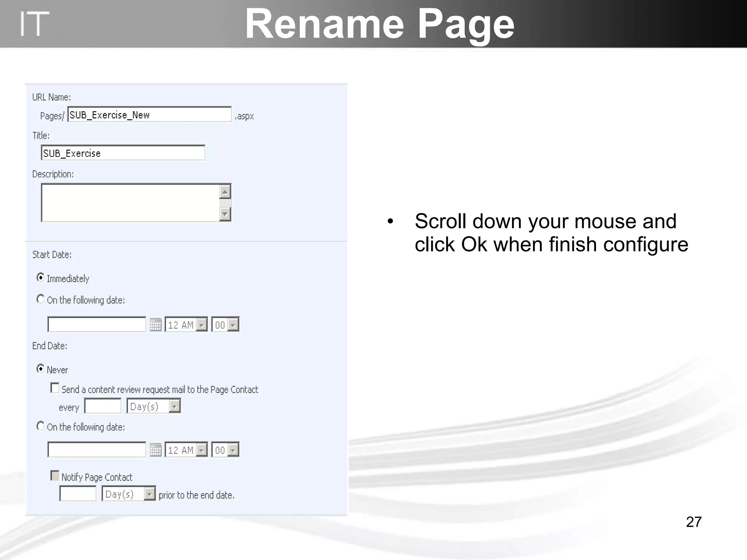Select End Date 'On the following date' radio
747x560 pixels.
[40, 426]
